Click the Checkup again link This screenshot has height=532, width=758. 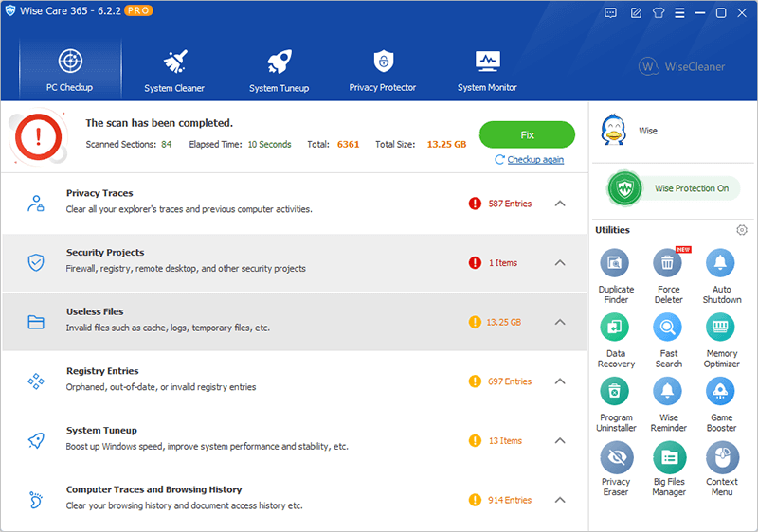(x=535, y=160)
